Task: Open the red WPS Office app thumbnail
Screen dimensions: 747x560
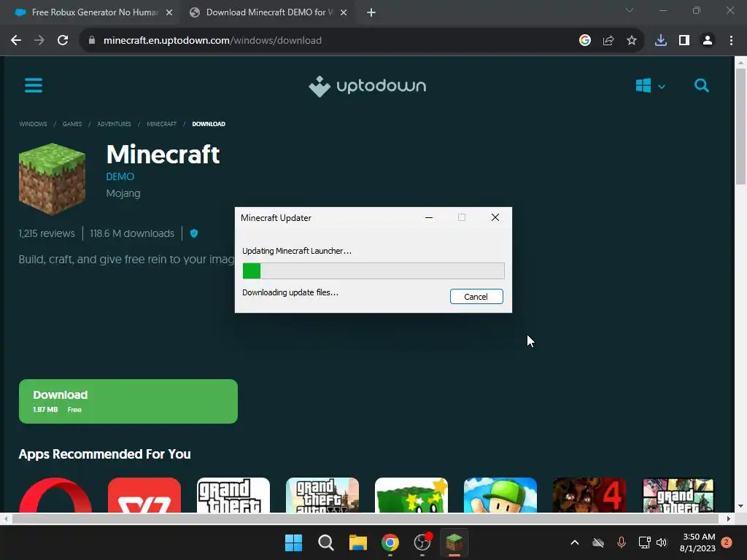Action: tap(144, 495)
